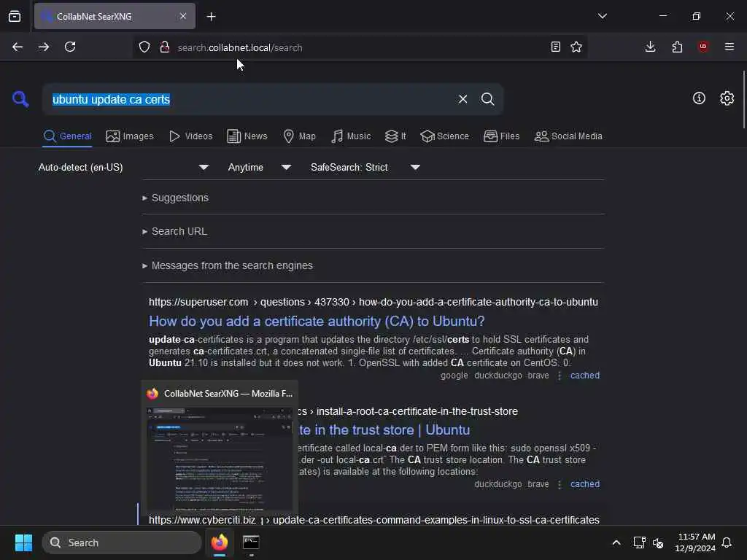Image resolution: width=747 pixels, height=560 pixels.
Task: Open the SearXNG About info icon
Action: pos(699,98)
